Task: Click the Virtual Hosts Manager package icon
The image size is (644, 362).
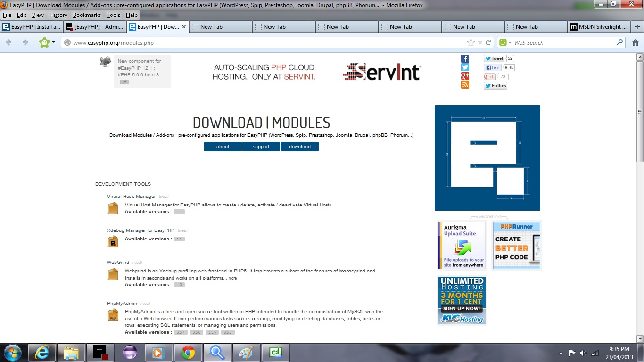Action: pos(113,208)
